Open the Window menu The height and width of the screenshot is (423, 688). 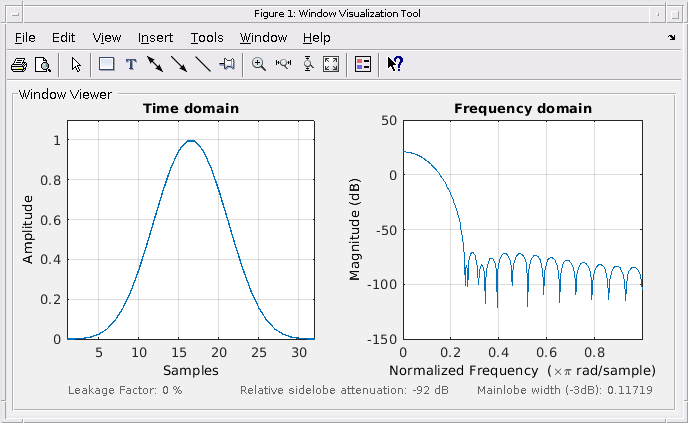click(x=263, y=38)
